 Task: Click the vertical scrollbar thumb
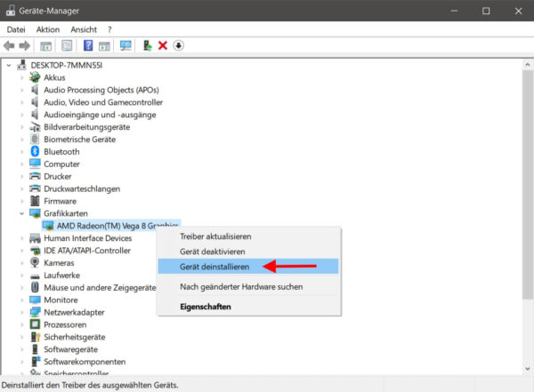tap(528, 185)
